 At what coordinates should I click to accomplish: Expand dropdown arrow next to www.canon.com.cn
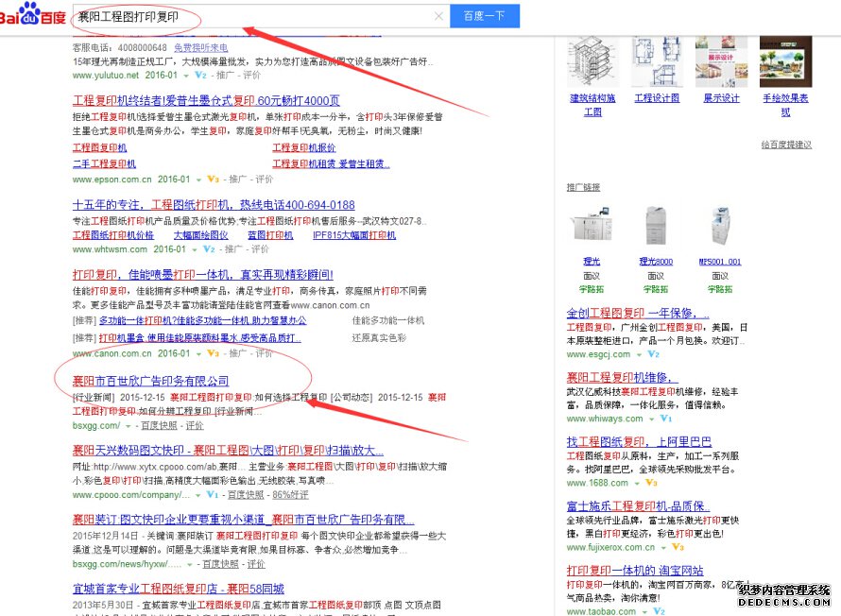[198, 354]
